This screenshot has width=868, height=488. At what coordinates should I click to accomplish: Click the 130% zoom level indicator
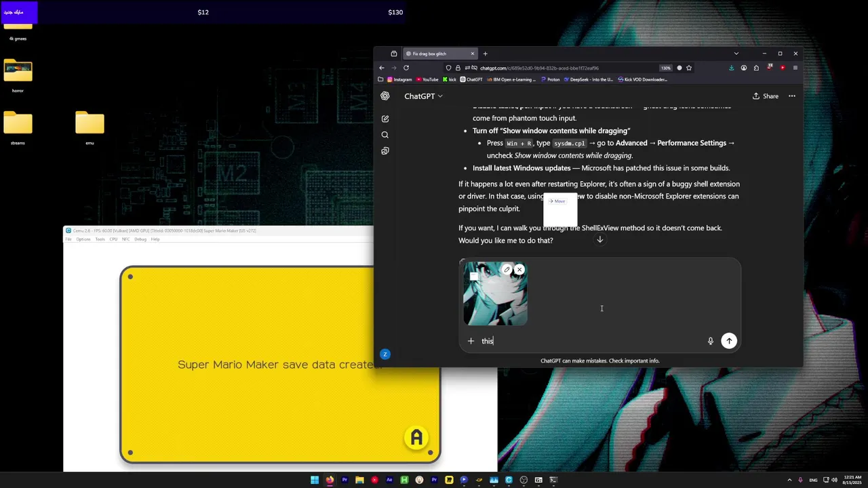click(666, 68)
